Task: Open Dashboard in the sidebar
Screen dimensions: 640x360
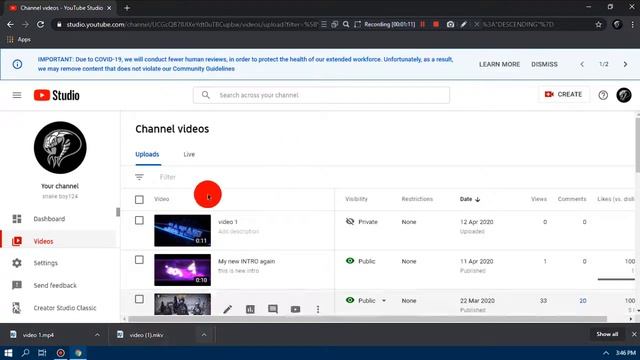Action: pyautogui.click(x=59, y=219)
